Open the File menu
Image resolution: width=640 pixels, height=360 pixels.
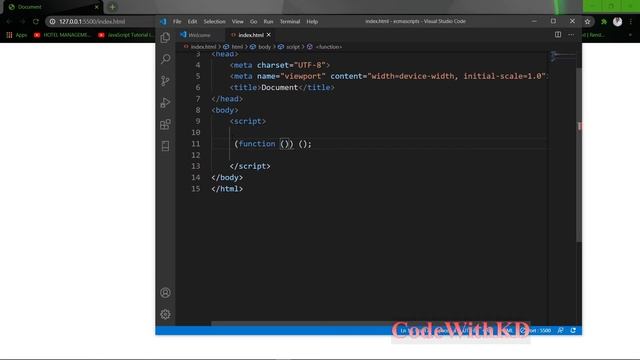tap(177, 21)
